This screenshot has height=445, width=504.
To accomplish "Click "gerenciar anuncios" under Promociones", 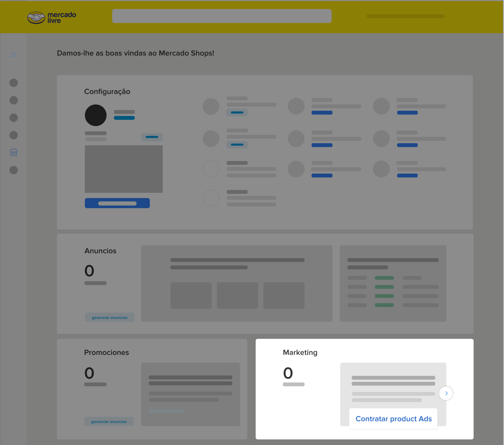I will click(x=109, y=421).
